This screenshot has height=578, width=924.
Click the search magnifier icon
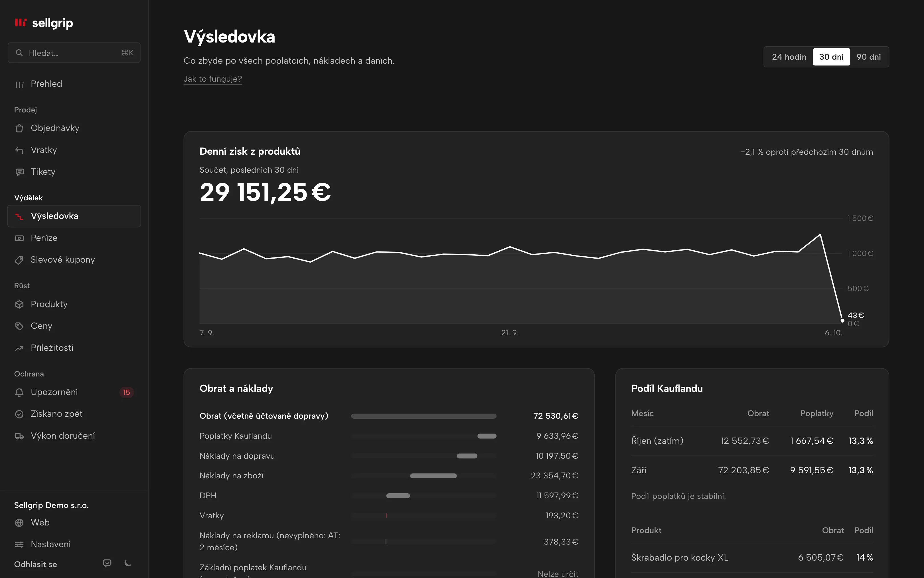point(19,53)
